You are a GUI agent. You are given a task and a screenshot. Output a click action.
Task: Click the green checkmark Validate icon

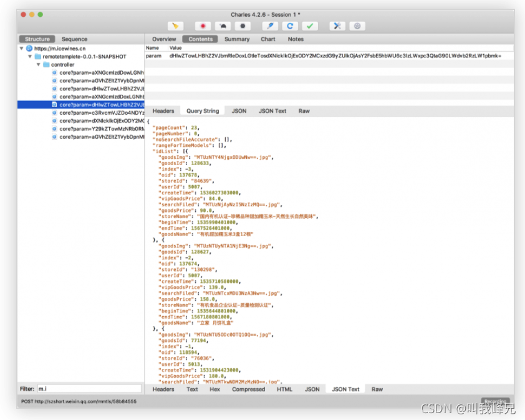pyautogui.click(x=310, y=26)
